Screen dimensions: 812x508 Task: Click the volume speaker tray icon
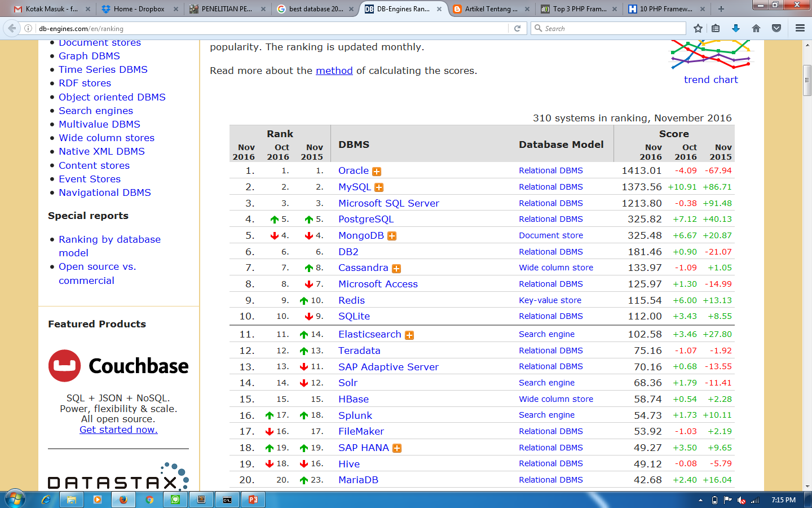coord(742,500)
